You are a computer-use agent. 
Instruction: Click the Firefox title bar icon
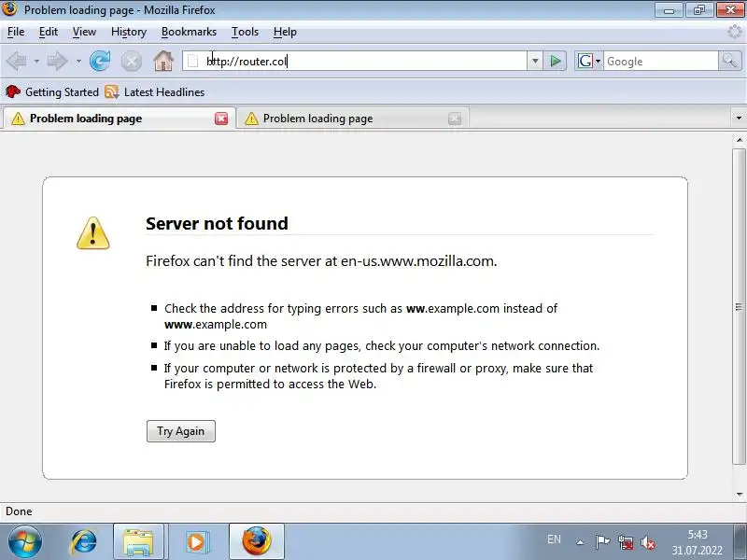tap(9, 9)
